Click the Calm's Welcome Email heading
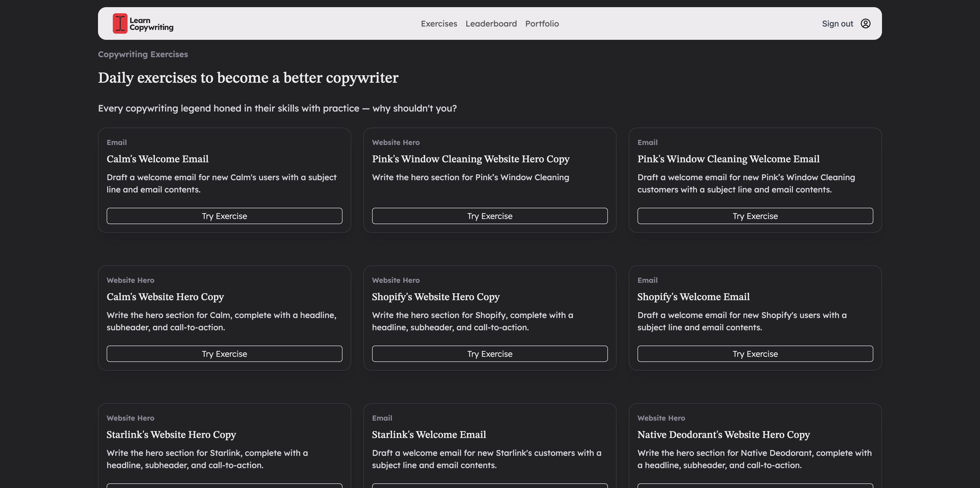This screenshot has width=980, height=488. 157,159
